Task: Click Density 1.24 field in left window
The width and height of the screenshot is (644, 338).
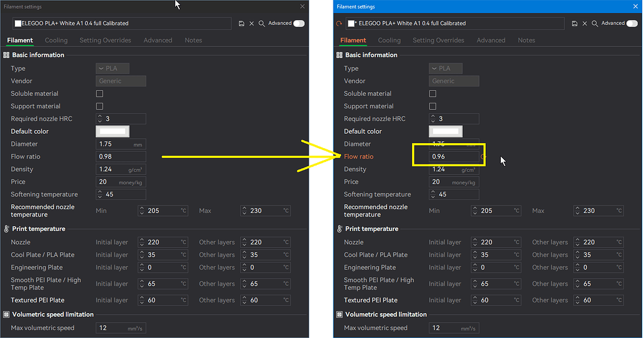Action: (121, 169)
